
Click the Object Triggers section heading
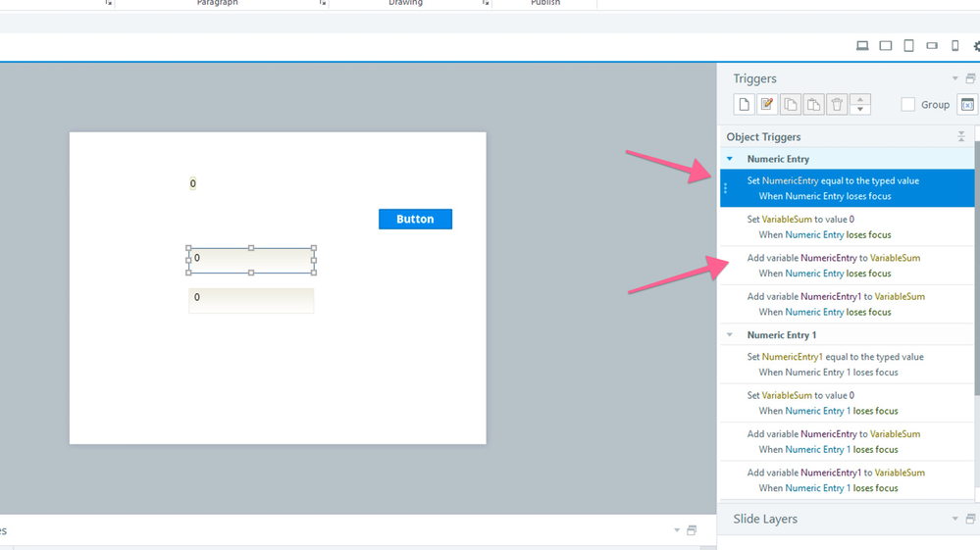tap(763, 136)
